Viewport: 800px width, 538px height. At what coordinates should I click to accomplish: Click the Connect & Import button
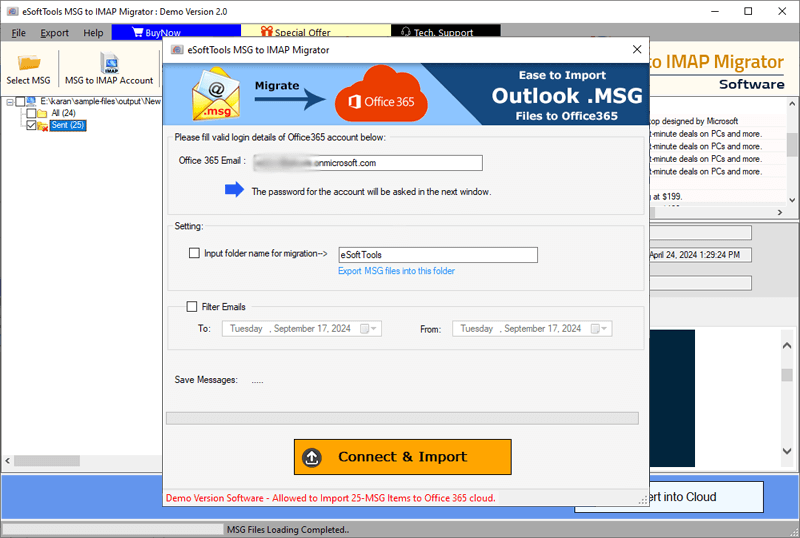click(x=403, y=457)
